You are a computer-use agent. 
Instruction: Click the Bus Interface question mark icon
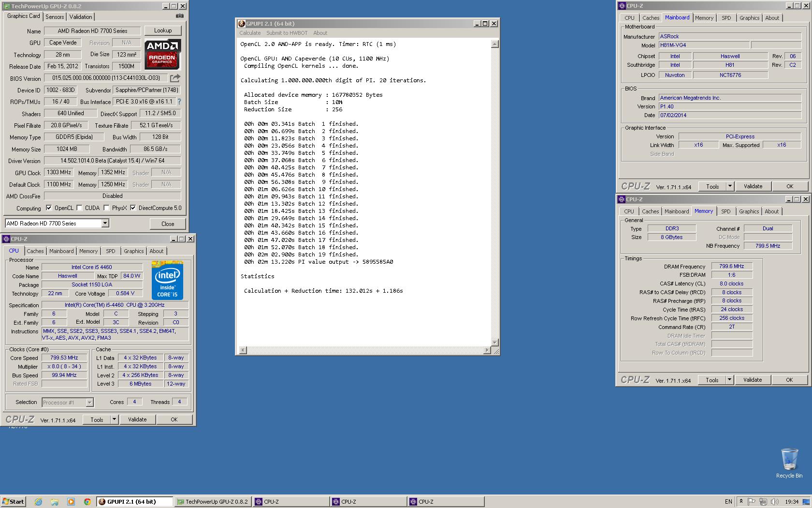click(x=179, y=102)
